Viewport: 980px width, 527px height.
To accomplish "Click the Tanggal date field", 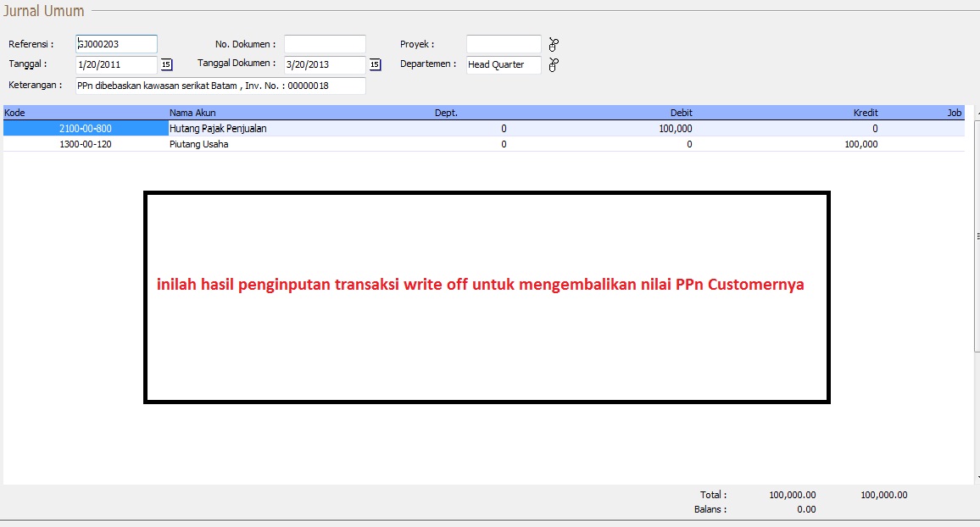I will point(116,64).
